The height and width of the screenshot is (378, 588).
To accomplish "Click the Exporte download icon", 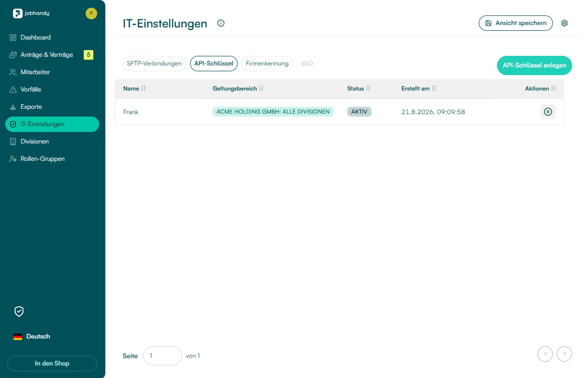I will [x=13, y=107].
